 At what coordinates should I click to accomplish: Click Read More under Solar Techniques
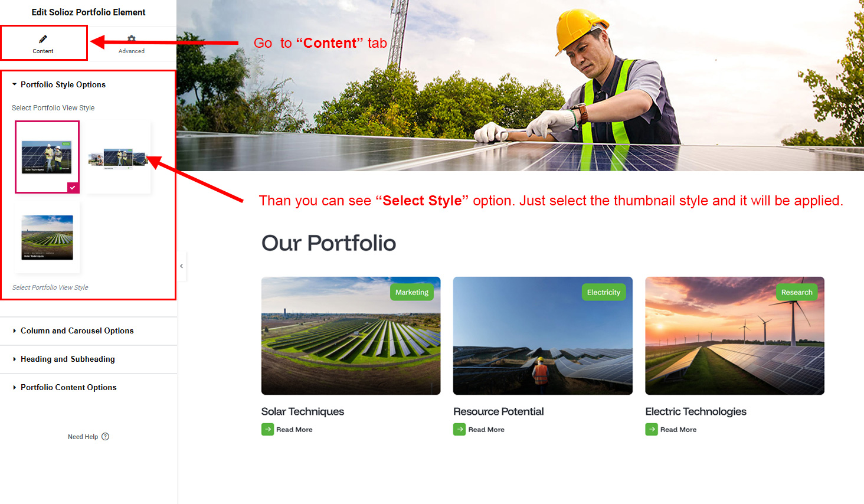(294, 430)
